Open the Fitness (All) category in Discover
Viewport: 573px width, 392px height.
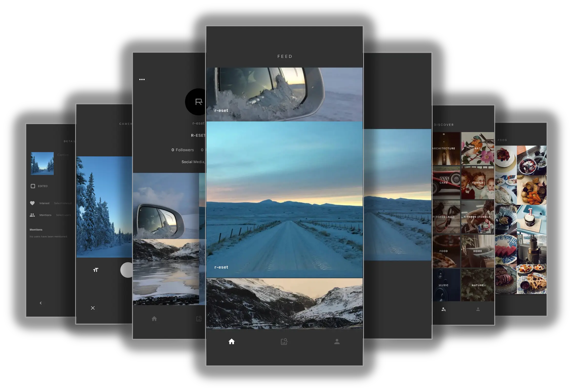point(446,217)
